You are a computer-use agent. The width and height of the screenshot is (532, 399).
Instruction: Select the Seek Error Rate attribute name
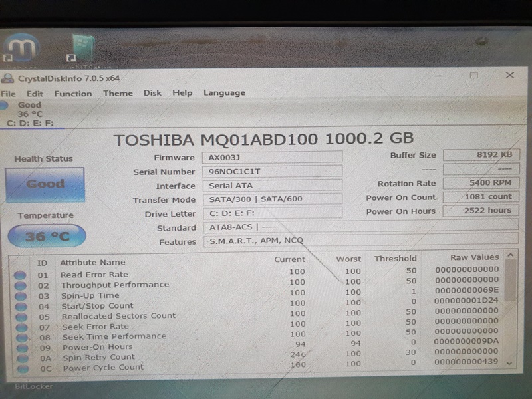(x=95, y=327)
